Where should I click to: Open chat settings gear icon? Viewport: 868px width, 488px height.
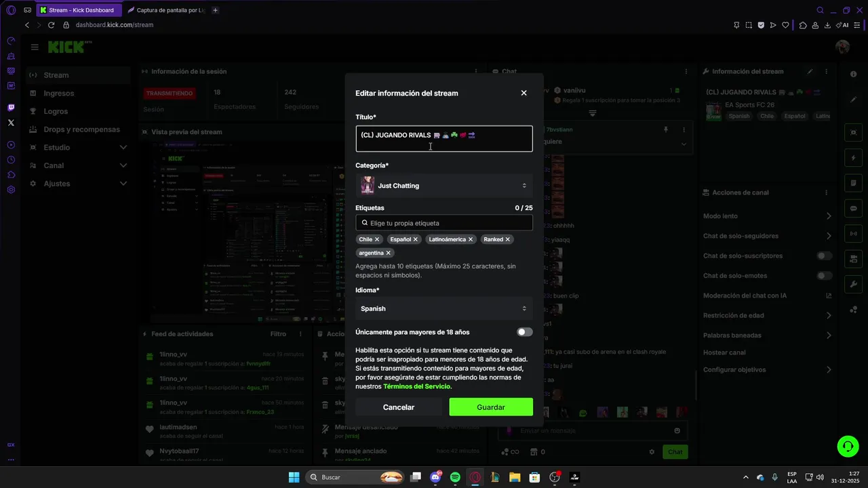(652, 452)
